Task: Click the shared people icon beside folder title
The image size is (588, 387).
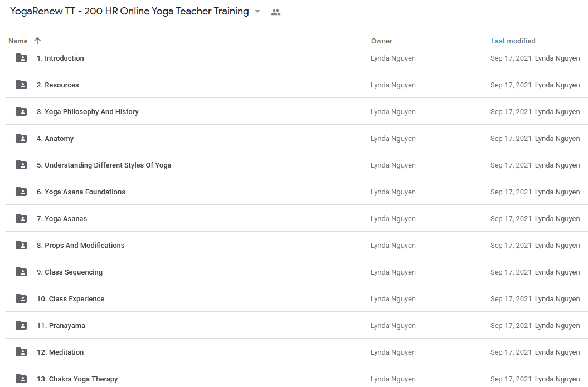Action: point(276,12)
